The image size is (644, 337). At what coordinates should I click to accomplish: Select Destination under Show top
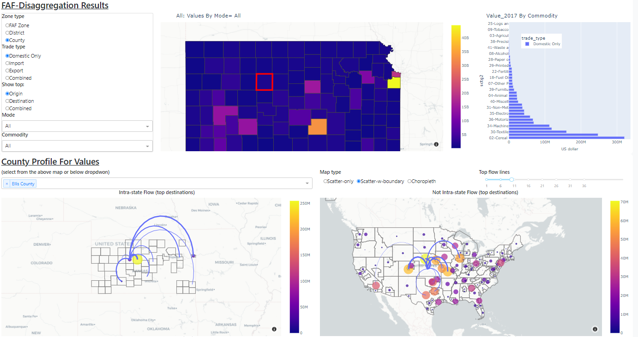click(7, 101)
